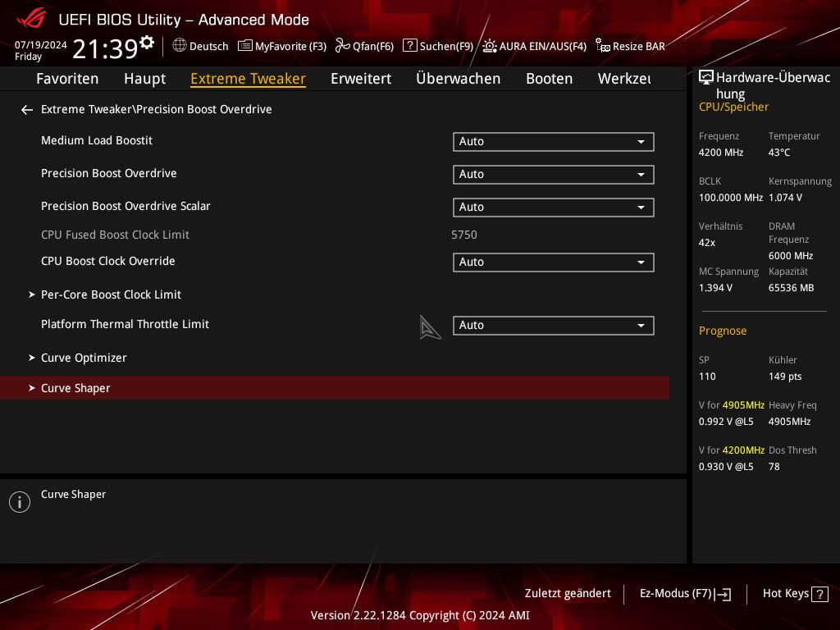Click the Kühler 149 pts value

point(785,377)
